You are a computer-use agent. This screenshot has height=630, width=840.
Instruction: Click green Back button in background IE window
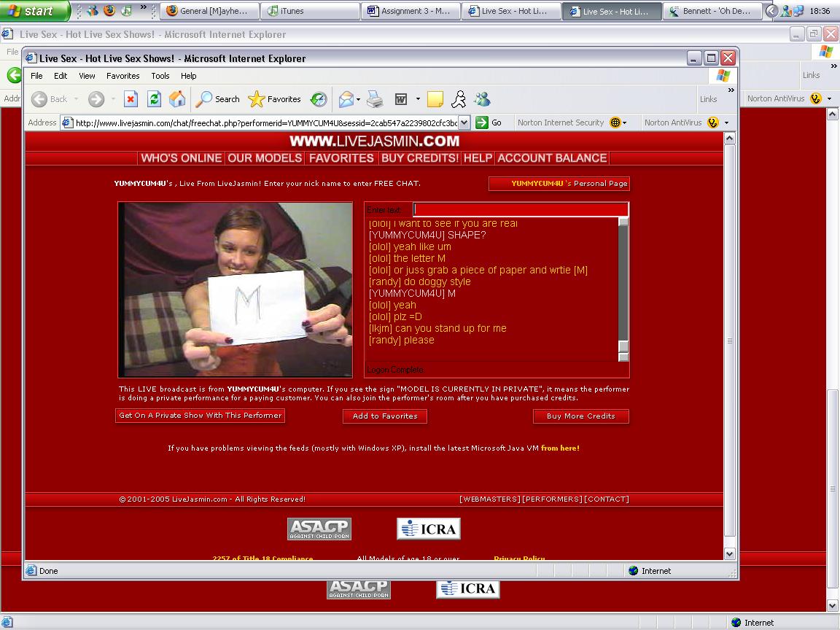point(13,75)
